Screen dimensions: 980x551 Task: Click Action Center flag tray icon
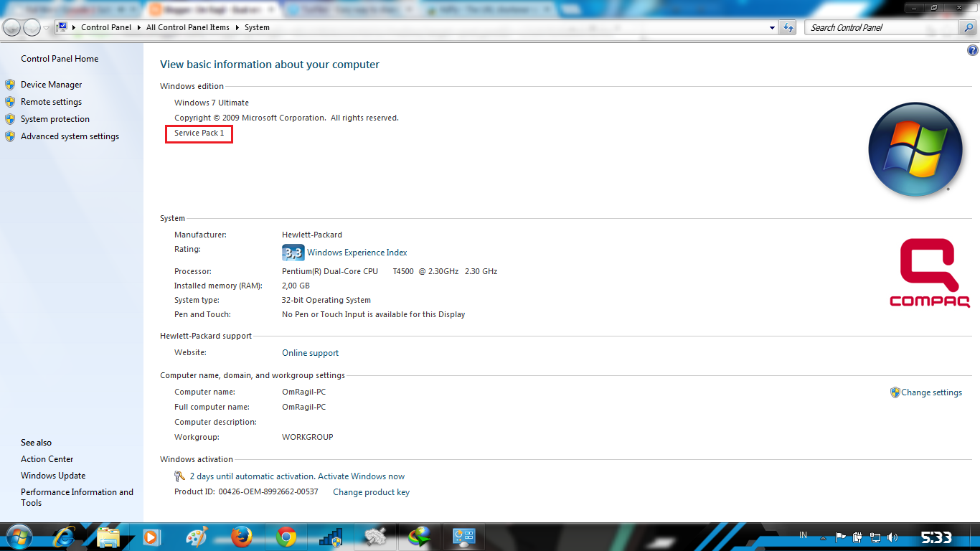(841, 537)
